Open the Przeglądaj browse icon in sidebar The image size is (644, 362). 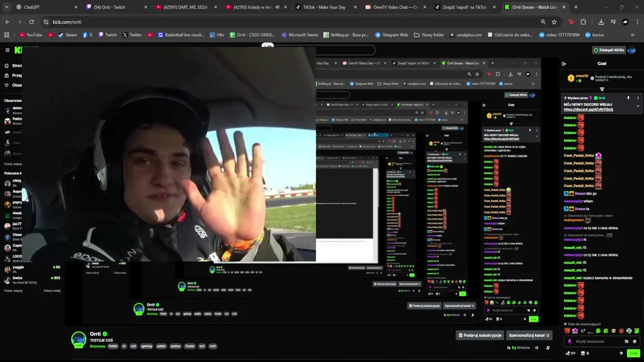click(7, 75)
